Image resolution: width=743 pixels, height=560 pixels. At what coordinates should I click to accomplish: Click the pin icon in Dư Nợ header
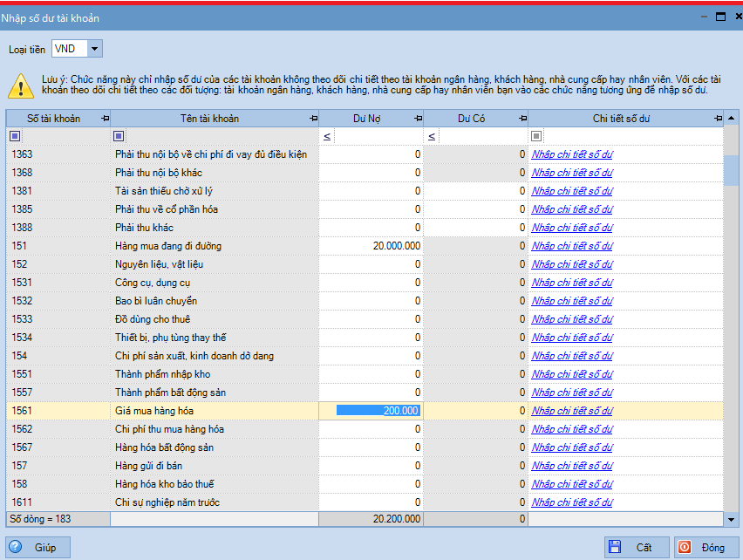[x=418, y=119]
